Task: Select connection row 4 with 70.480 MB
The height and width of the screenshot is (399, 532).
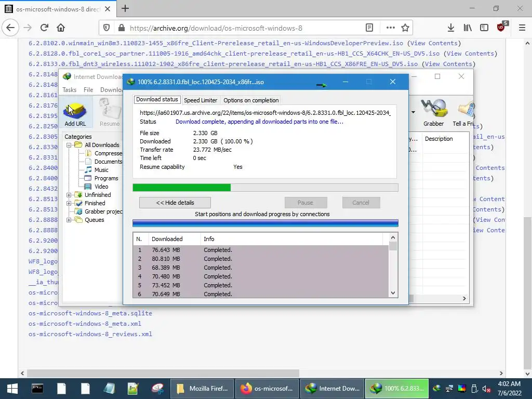Action: click(x=261, y=276)
